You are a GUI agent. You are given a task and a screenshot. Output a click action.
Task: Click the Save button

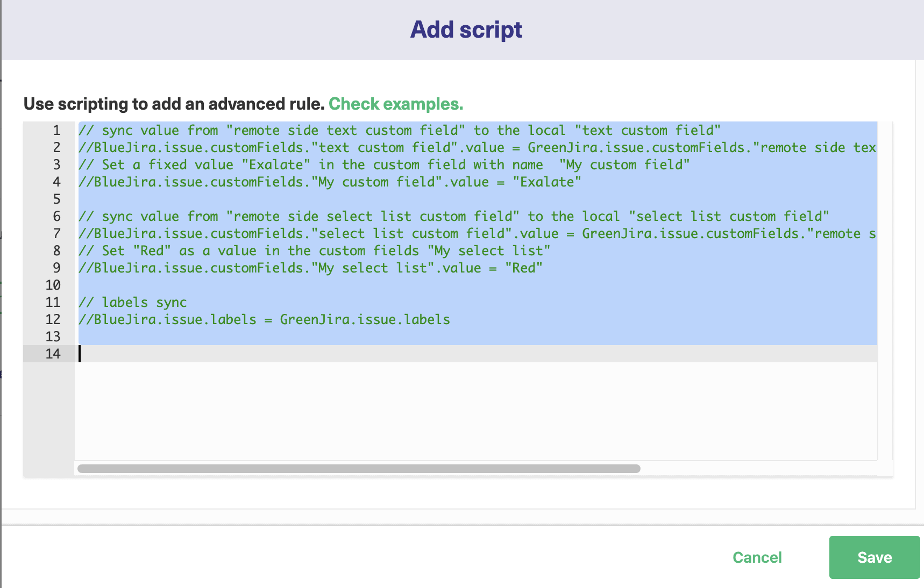click(x=874, y=557)
